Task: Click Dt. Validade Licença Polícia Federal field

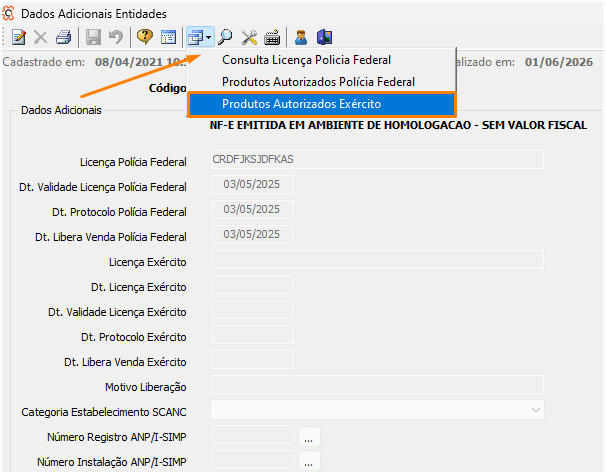Action: [x=252, y=184]
